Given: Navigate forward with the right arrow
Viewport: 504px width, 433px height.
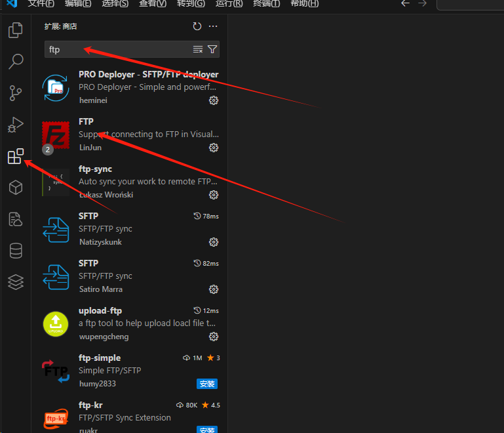Looking at the screenshot, I should 422,3.
